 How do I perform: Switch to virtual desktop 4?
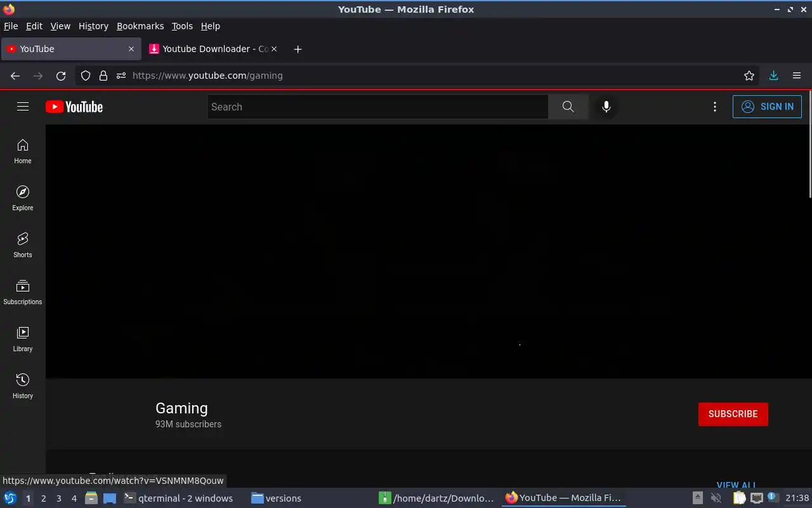click(x=74, y=498)
